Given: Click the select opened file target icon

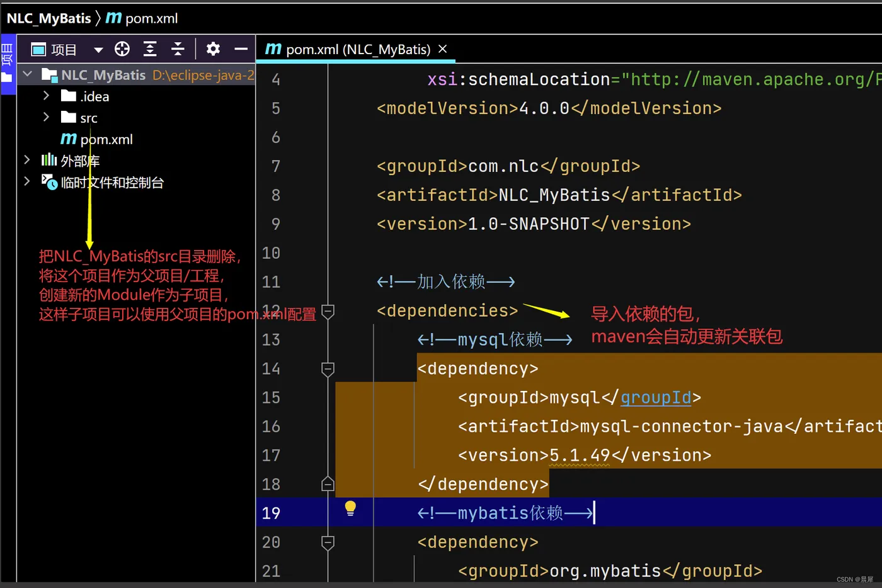Looking at the screenshot, I should pos(122,49).
